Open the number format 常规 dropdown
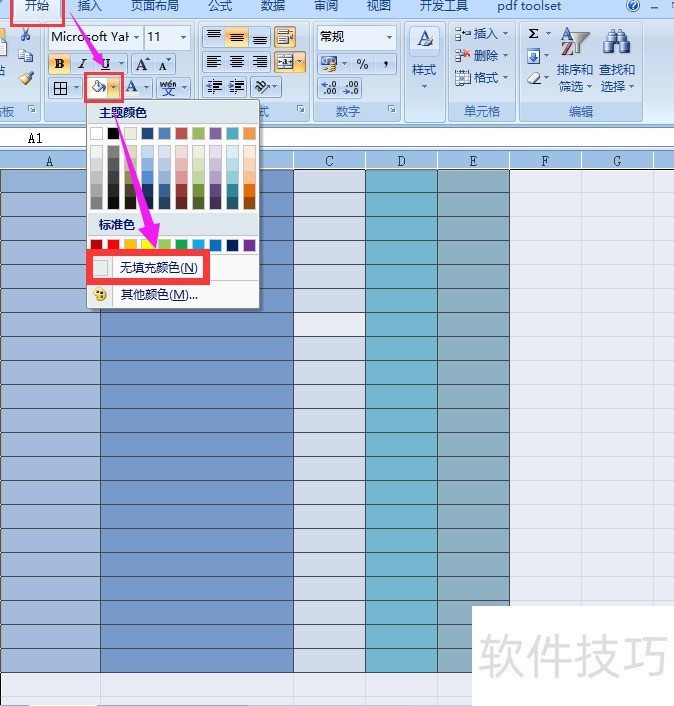This screenshot has height=706, width=674. pos(389,37)
